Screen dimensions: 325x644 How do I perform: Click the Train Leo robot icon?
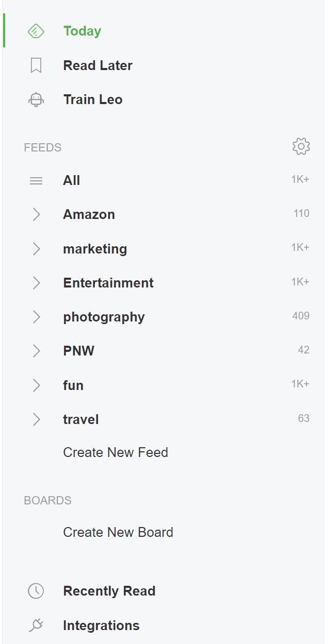[36, 99]
